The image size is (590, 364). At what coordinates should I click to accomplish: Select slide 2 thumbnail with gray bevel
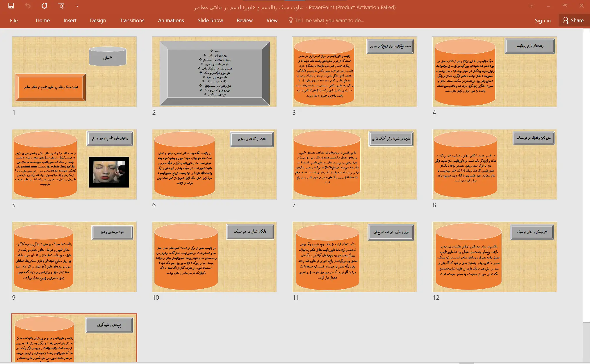coord(214,72)
